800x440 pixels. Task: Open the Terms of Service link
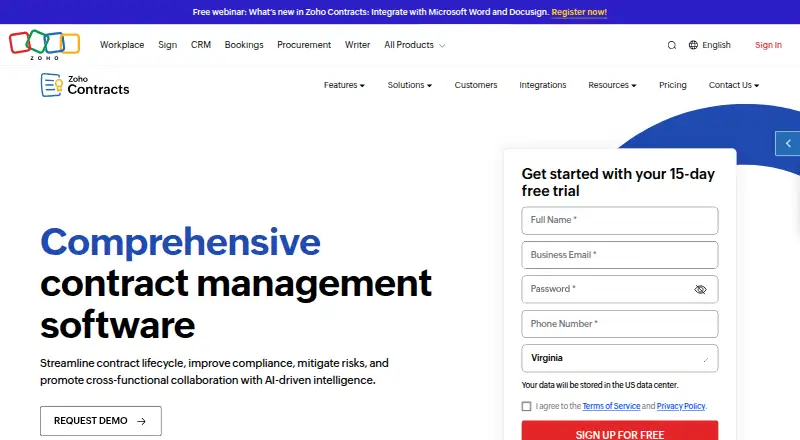tap(611, 406)
